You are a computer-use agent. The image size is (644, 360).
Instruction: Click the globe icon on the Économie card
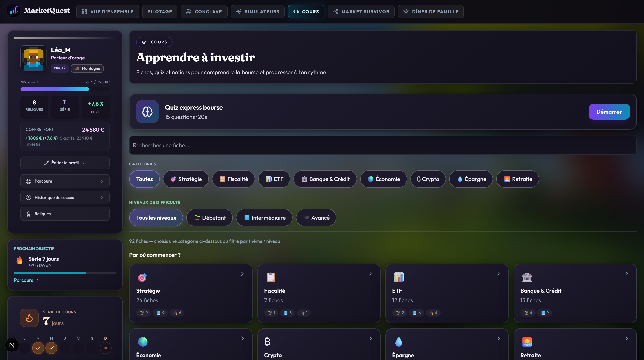[143, 342]
